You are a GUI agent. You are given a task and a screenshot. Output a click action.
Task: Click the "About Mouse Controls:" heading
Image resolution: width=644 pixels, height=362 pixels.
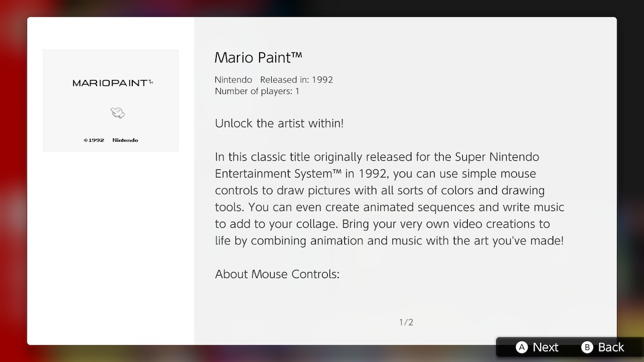(x=277, y=274)
